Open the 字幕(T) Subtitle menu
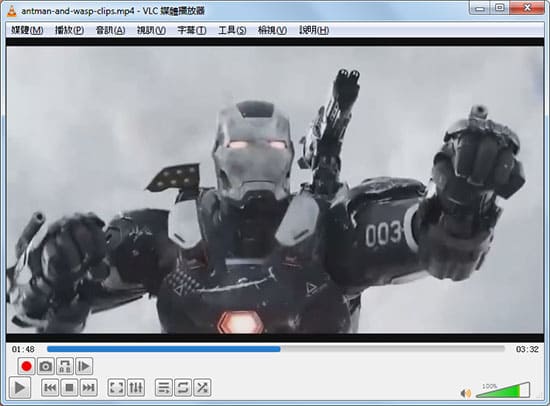Screen dimensions: 550x406 (192, 30)
